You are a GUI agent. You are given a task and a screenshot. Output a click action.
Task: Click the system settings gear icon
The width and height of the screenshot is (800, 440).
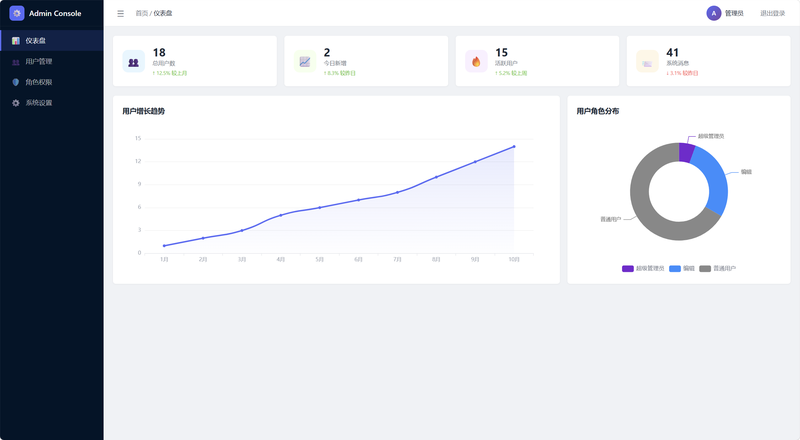[x=16, y=103]
